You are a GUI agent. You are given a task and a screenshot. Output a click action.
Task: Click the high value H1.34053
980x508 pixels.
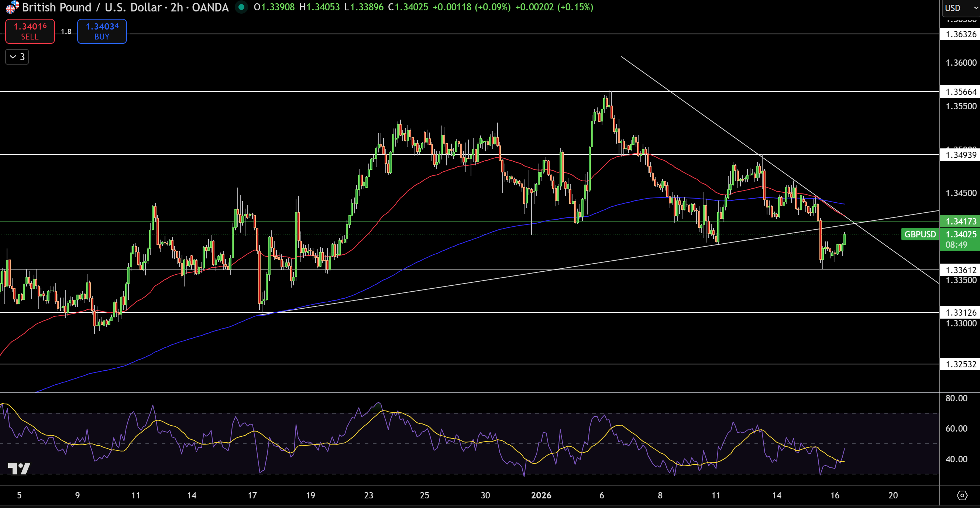point(319,7)
